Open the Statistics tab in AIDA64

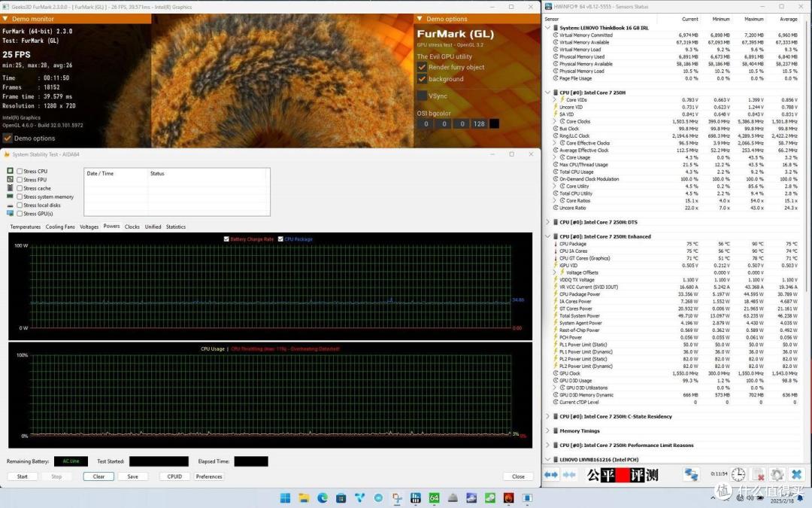pos(175,227)
